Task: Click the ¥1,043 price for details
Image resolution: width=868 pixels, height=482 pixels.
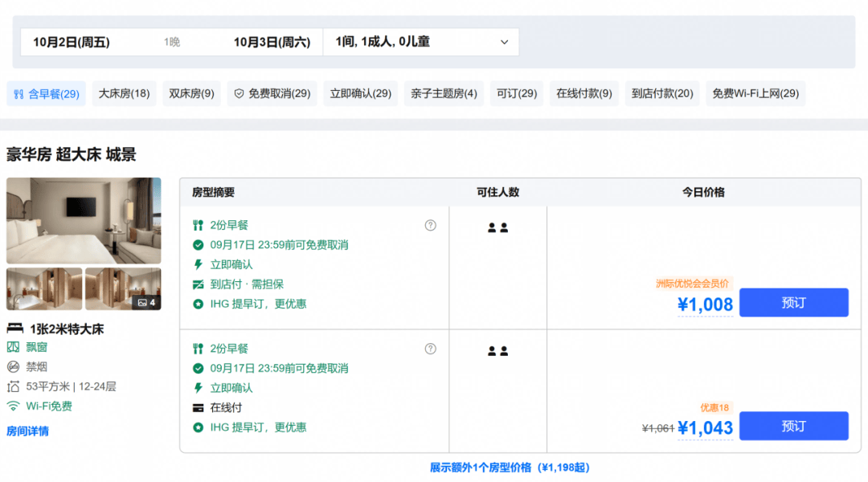Action: (706, 427)
